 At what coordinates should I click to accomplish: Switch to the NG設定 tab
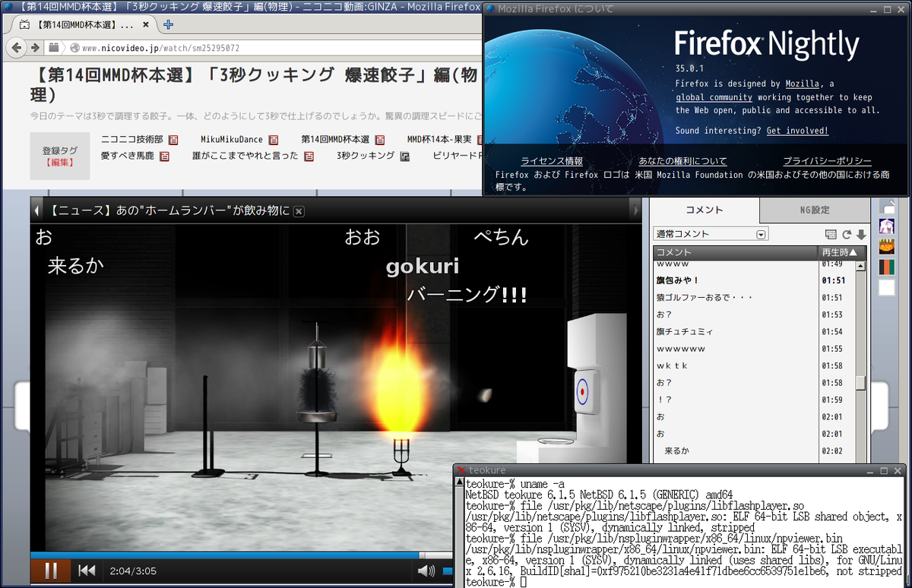[x=815, y=210]
